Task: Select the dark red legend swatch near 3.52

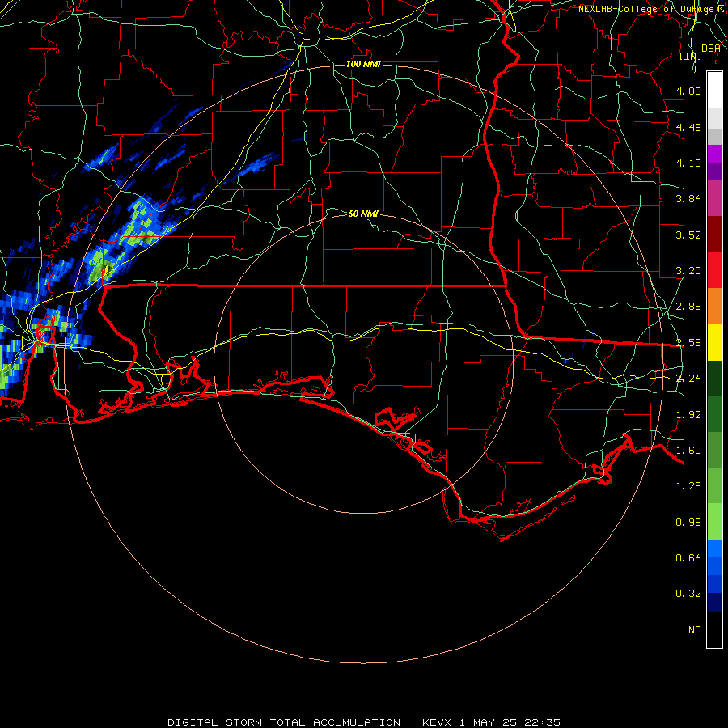Action: coord(714,235)
